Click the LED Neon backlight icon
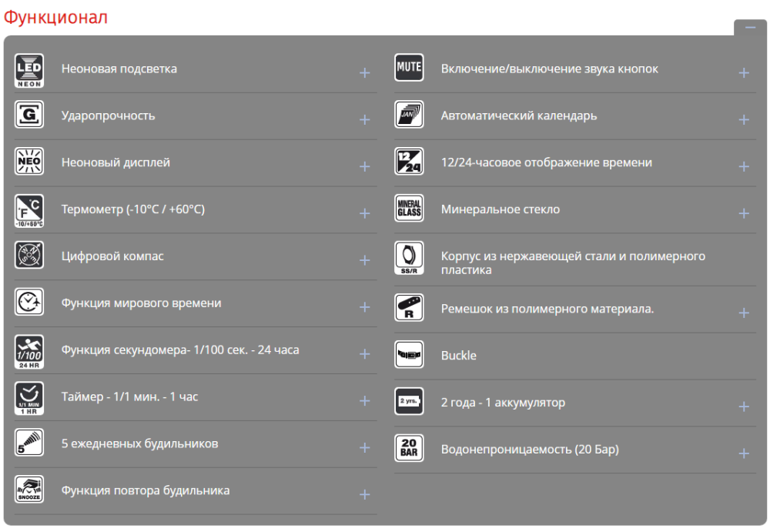This screenshot has height=532, width=770. click(x=29, y=69)
